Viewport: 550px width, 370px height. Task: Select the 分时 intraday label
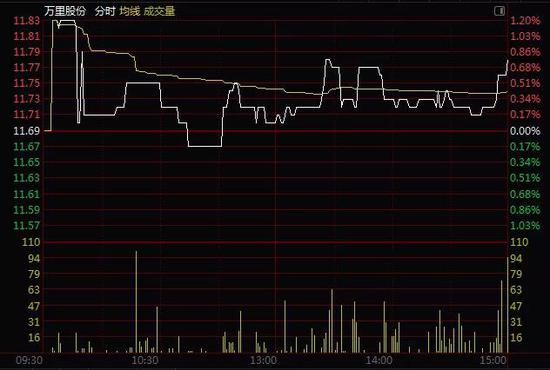105,11
